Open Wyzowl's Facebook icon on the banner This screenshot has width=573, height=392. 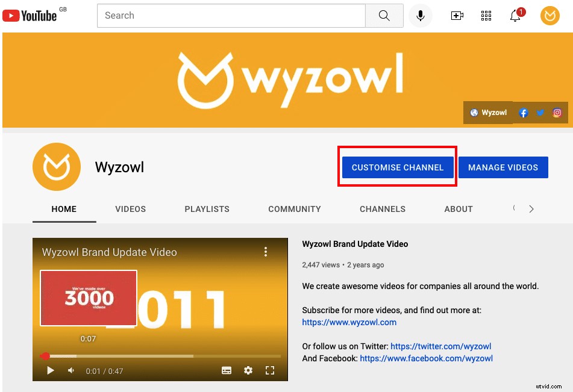pos(523,113)
